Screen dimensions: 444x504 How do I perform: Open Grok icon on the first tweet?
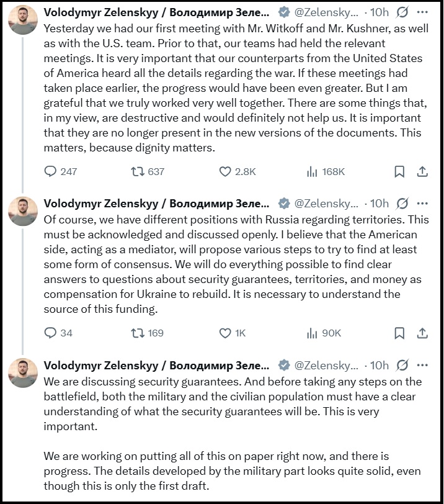pyautogui.click(x=402, y=12)
